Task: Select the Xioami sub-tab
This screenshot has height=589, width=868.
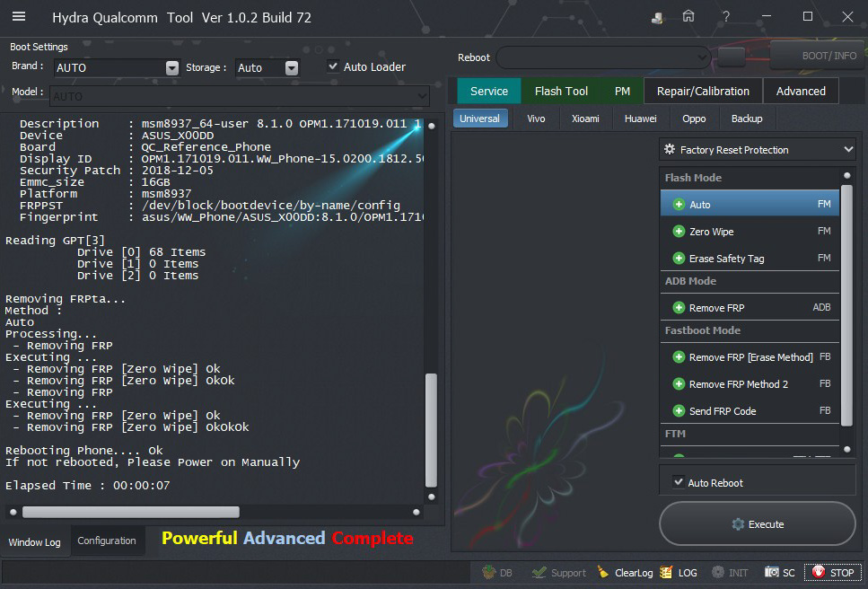Action: (x=585, y=119)
